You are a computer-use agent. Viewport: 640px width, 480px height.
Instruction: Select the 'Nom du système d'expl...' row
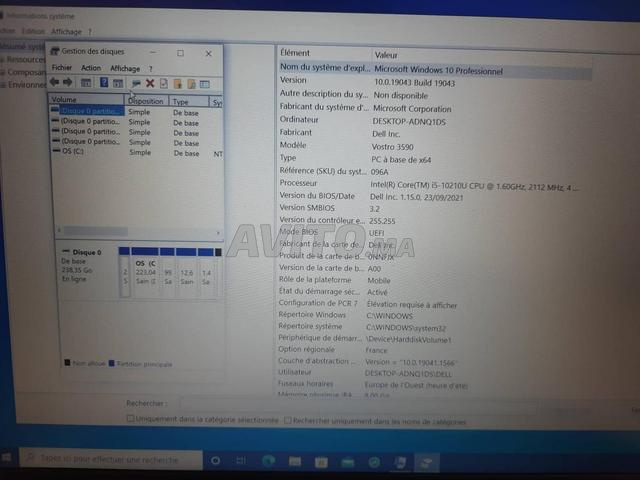tap(435, 69)
